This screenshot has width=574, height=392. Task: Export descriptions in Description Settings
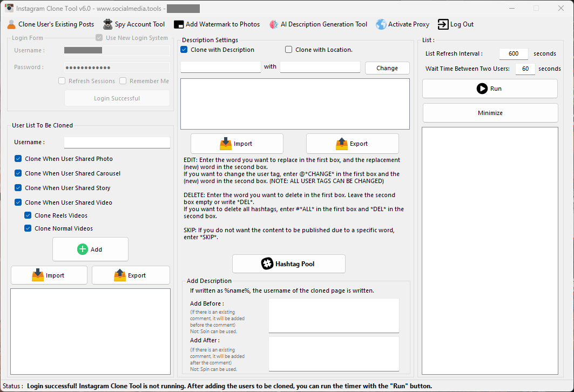coord(353,144)
